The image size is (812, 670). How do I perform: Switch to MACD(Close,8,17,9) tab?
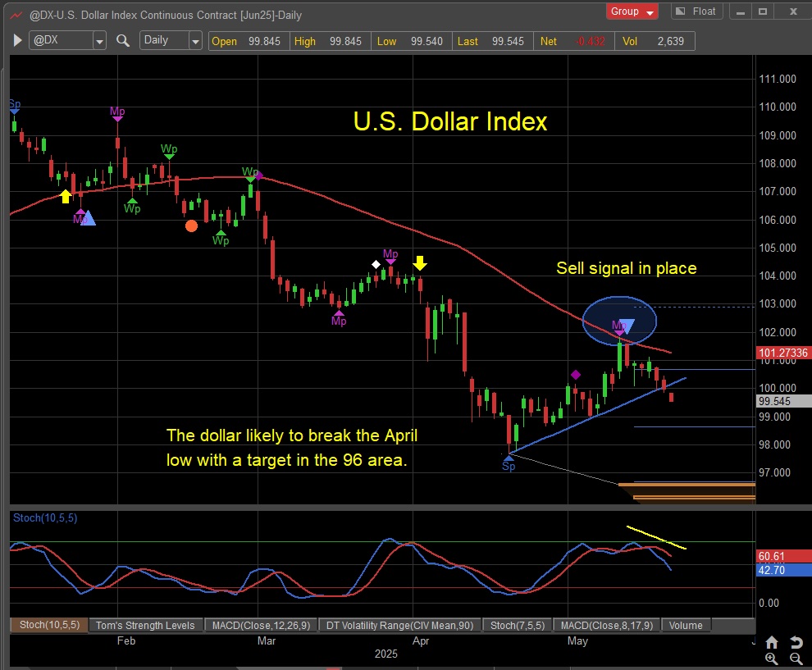pyautogui.click(x=607, y=625)
